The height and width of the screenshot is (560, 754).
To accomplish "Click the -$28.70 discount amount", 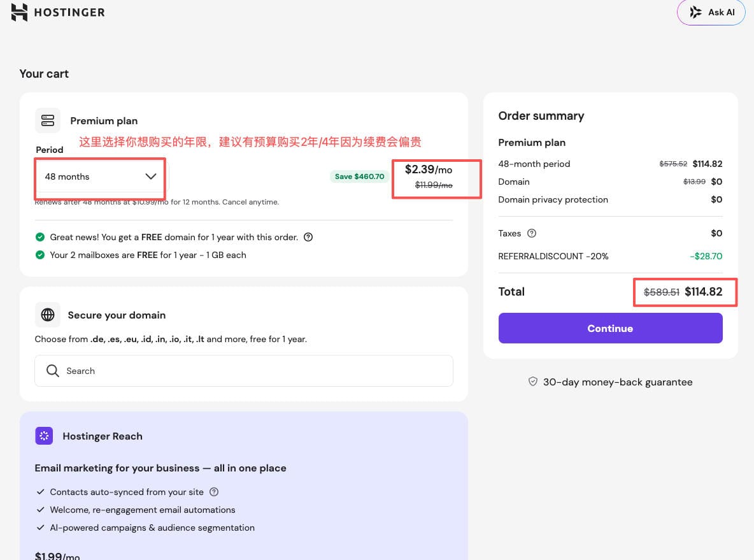I will [706, 256].
